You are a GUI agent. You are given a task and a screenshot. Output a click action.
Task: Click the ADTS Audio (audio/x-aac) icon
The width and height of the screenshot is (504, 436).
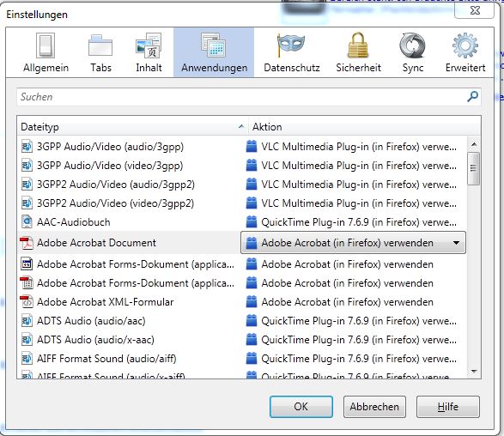coord(27,340)
